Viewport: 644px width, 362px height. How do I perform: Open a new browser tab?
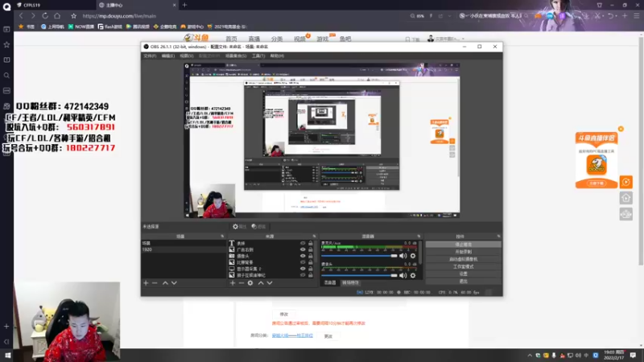click(x=184, y=5)
